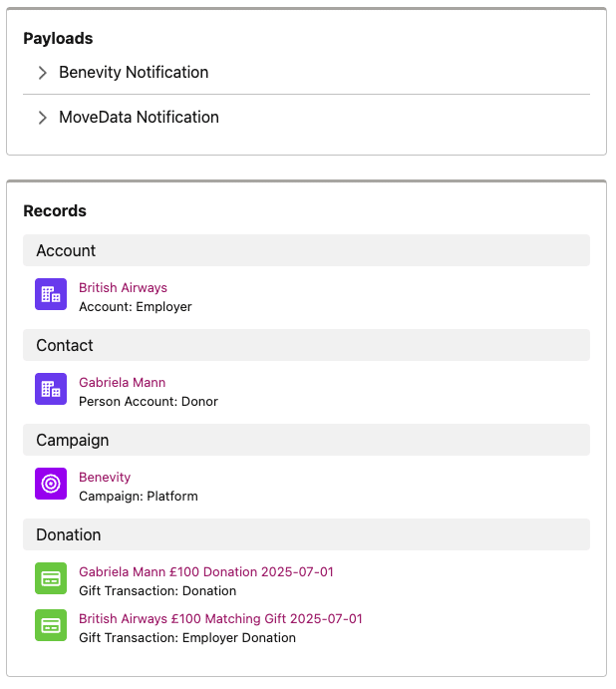Image resolution: width=616 pixels, height=689 pixels.
Task: Click the Payloads panel heading
Action: pyautogui.click(x=58, y=39)
